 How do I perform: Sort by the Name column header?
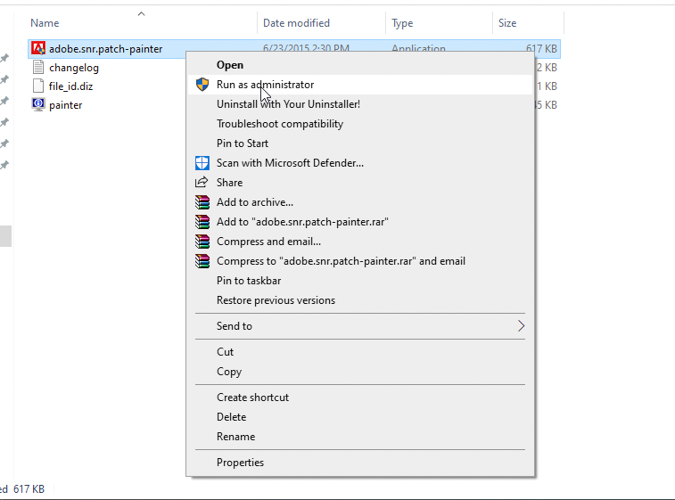[45, 23]
